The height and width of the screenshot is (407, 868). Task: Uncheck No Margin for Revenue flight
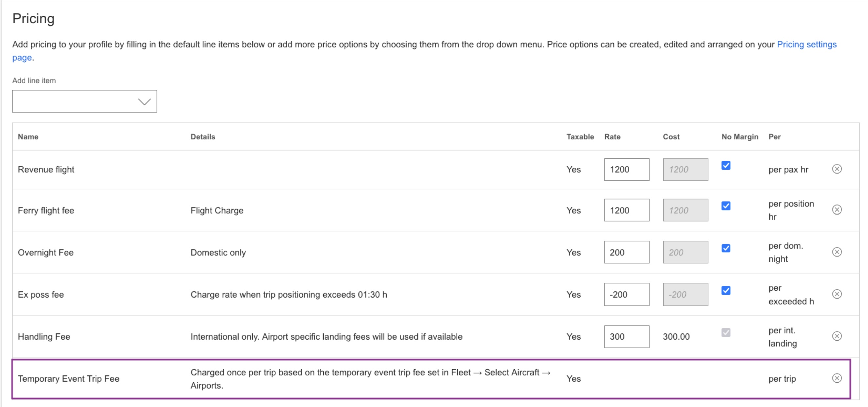coord(726,166)
